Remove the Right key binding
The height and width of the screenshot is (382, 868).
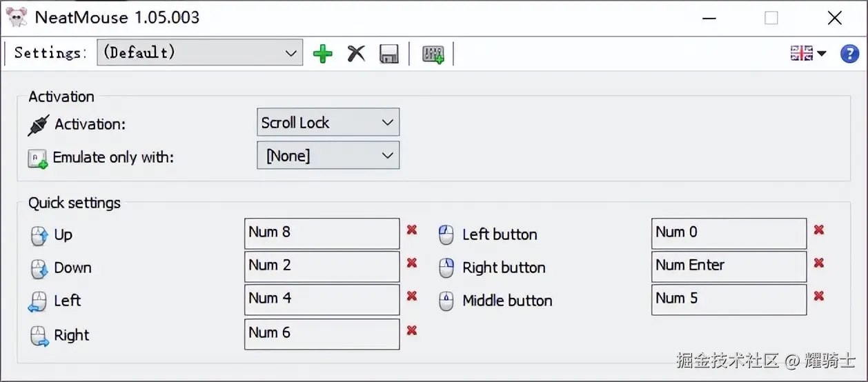click(x=412, y=330)
